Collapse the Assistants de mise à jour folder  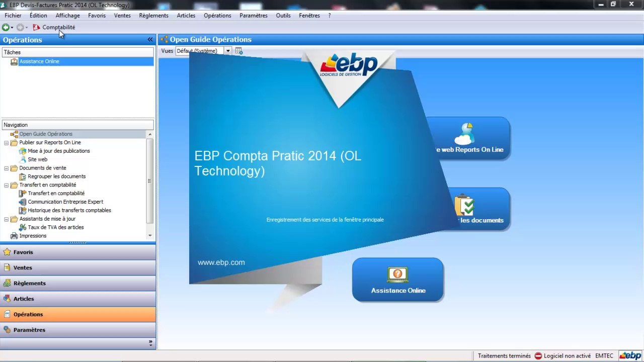pyautogui.click(x=7, y=219)
